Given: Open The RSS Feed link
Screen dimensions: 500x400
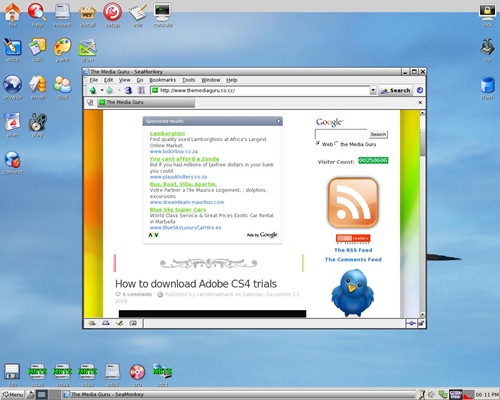Looking at the screenshot, I should (x=353, y=250).
